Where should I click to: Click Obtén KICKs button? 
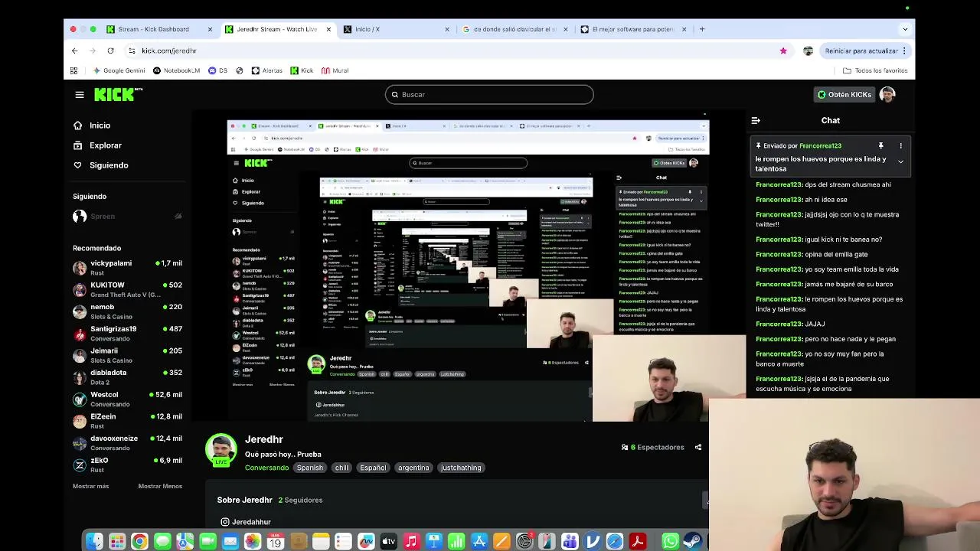(x=844, y=95)
